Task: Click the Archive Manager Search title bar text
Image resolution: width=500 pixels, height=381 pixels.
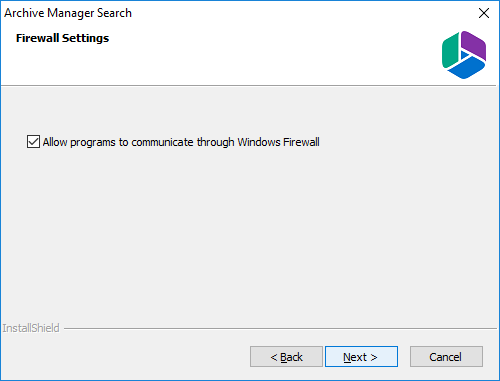Action: (x=68, y=13)
